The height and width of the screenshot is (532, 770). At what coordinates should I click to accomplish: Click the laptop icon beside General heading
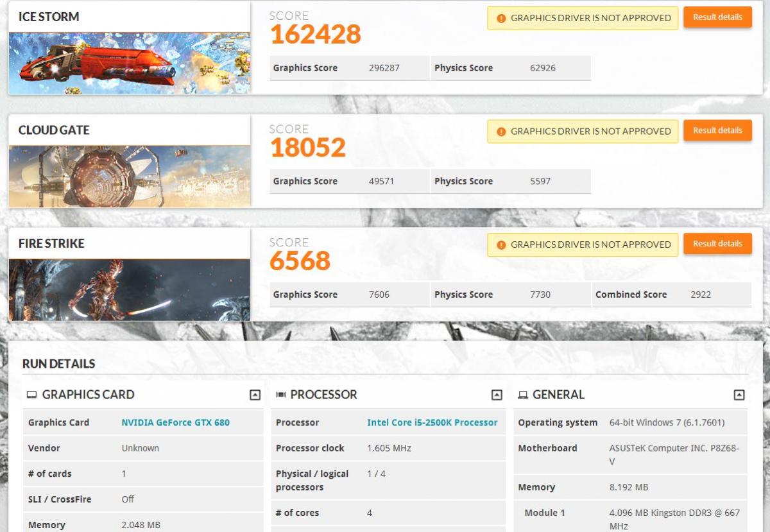[523, 395]
